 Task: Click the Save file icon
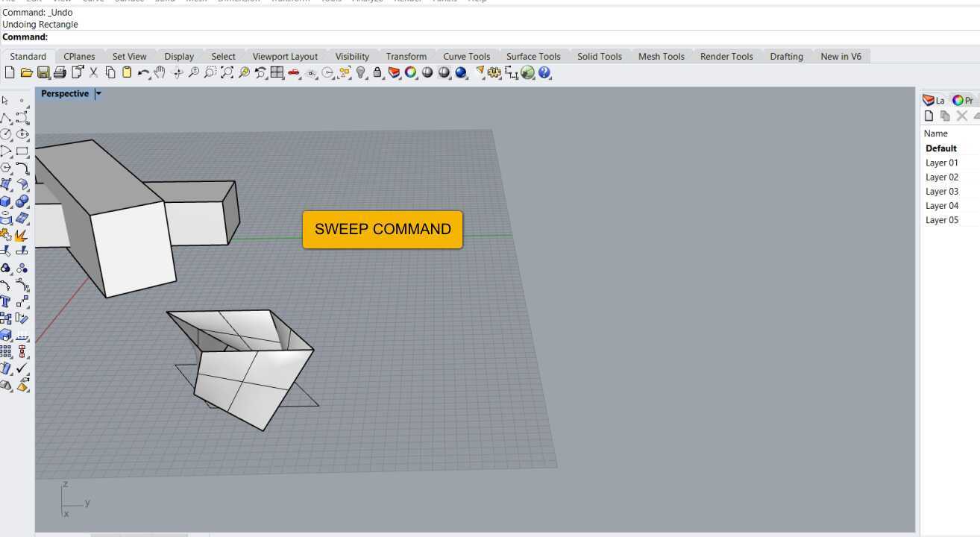click(43, 72)
